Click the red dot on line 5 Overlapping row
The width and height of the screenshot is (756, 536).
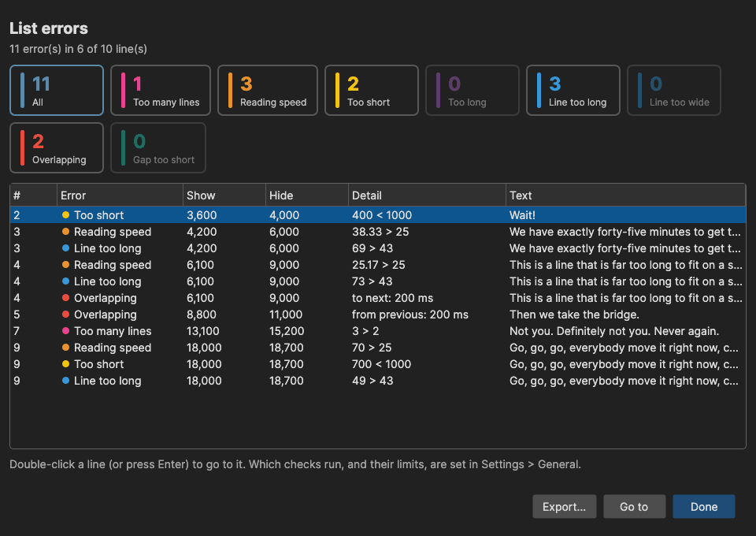click(65, 314)
